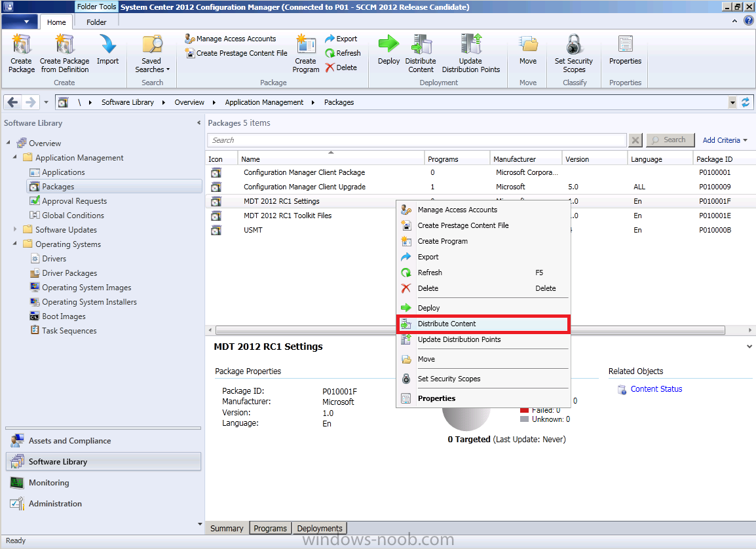
Task: Open the Assets and Compliance workspace
Action: 104,440
